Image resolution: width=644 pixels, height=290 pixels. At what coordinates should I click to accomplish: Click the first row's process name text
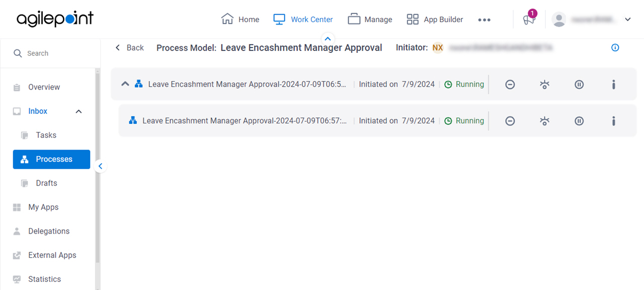[x=247, y=84]
